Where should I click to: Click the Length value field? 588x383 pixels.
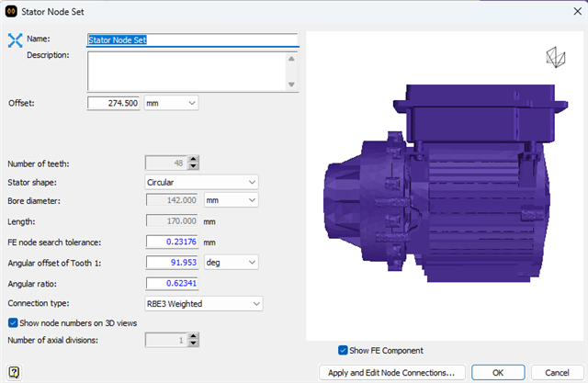coord(172,221)
